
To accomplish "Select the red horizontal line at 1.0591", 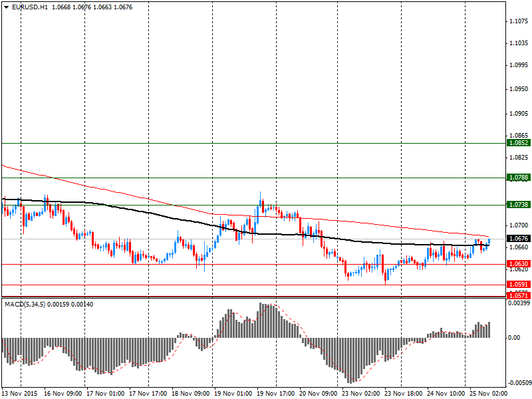I will pyautogui.click(x=254, y=285).
